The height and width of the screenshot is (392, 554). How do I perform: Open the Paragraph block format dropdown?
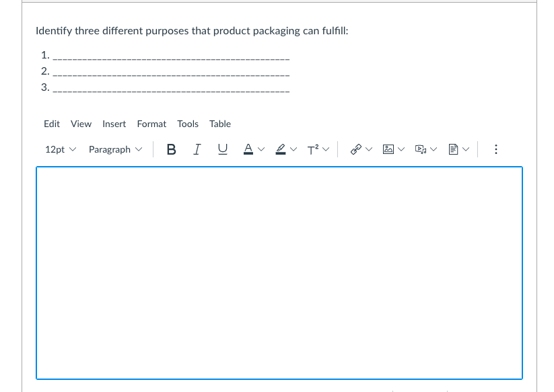(115, 149)
